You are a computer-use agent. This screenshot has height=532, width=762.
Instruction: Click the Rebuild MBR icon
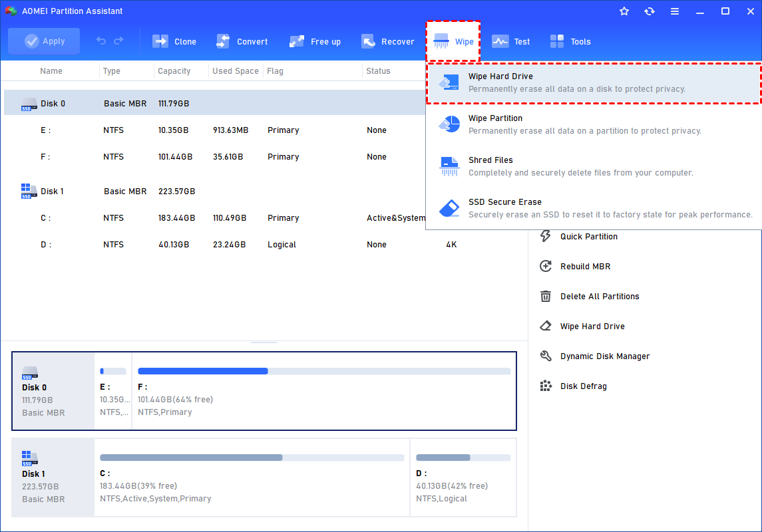[546, 266]
